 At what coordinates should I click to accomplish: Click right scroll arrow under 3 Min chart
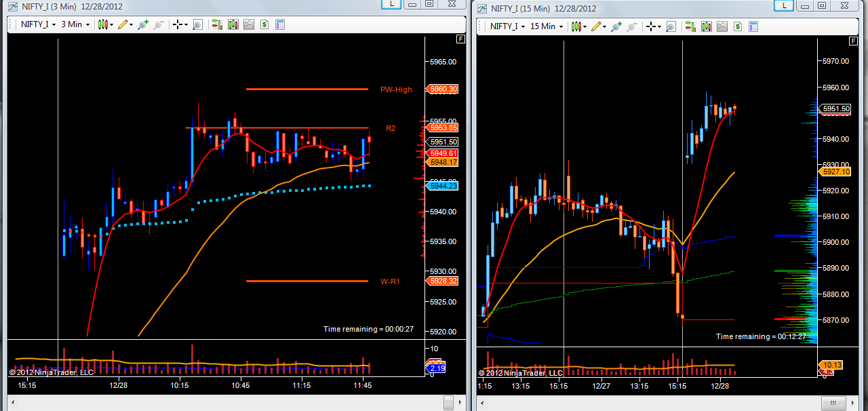[460, 402]
